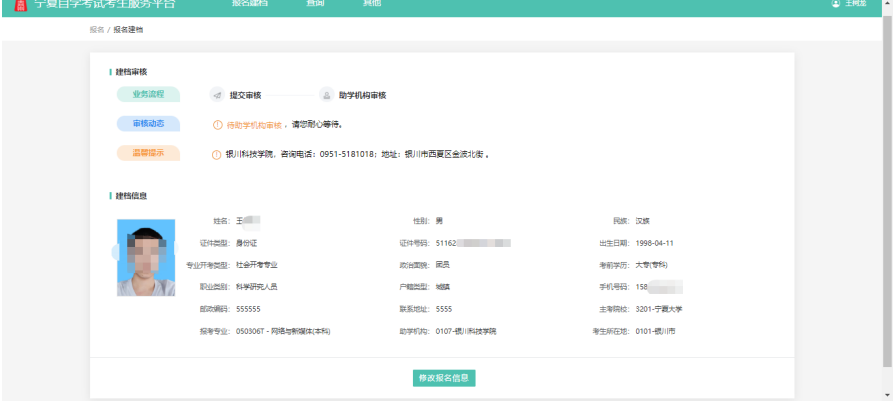Click the 建档信息 section heading
This screenshot has width=894, height=404.
132,196
